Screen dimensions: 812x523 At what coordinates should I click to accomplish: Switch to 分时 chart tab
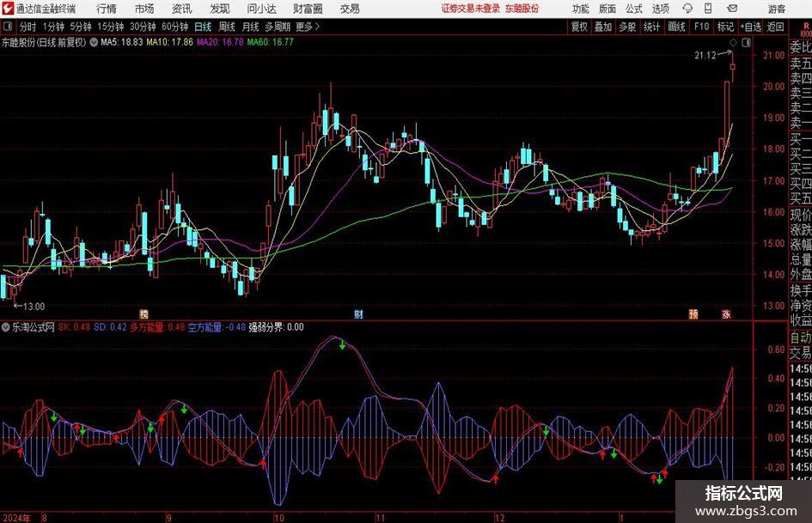[x=28, y=27]
